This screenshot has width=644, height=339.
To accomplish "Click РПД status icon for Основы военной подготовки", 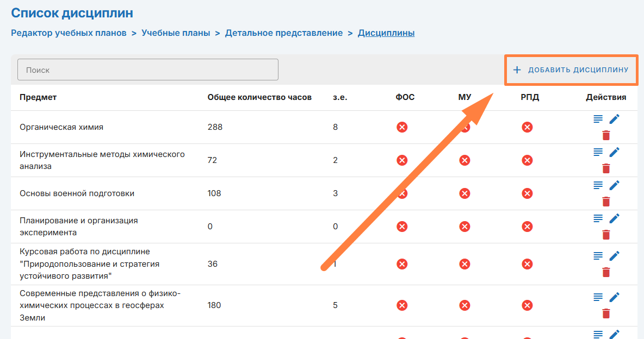I will click(x=527, y=193).
